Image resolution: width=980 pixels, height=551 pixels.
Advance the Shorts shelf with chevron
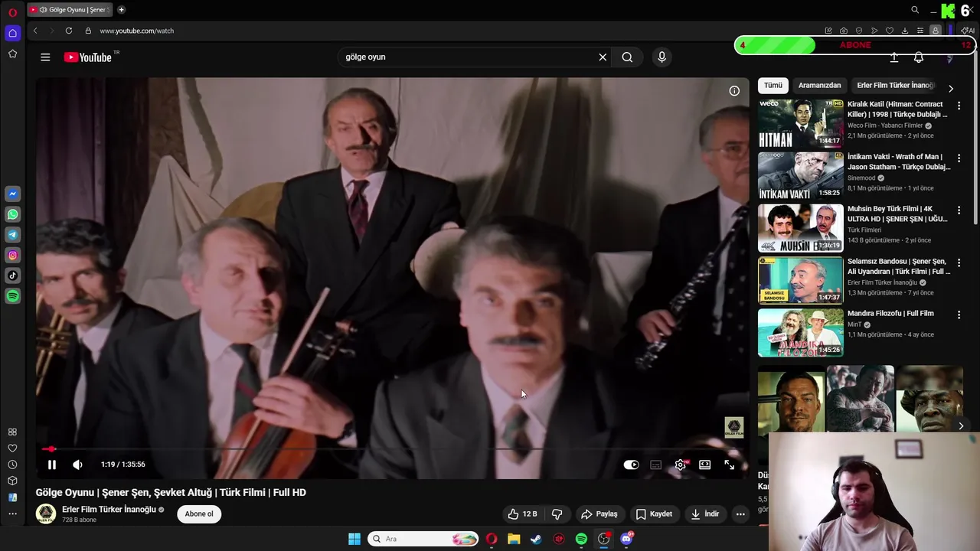click(961, 425)
